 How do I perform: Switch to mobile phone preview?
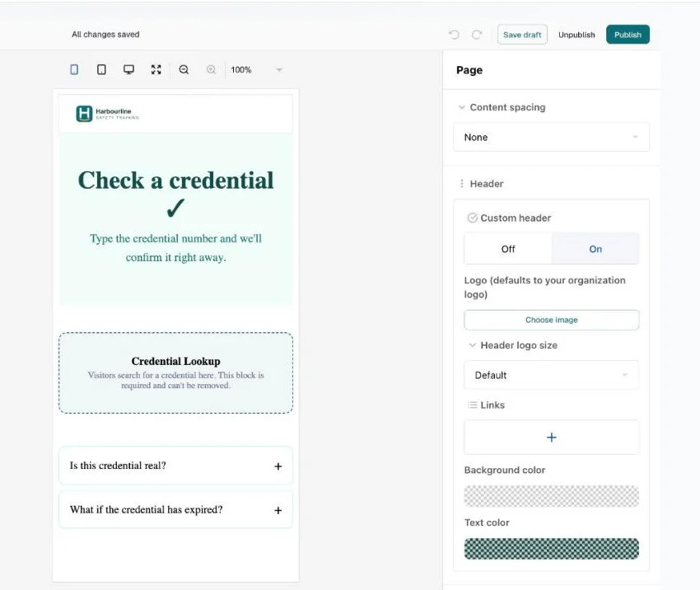[x=75, y=70]
